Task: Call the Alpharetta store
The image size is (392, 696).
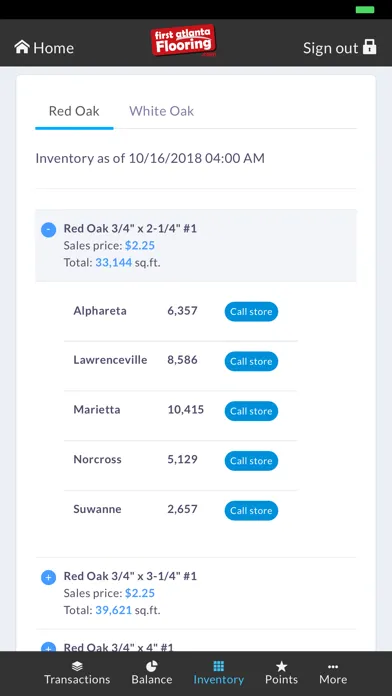Action: coord(251,312)
